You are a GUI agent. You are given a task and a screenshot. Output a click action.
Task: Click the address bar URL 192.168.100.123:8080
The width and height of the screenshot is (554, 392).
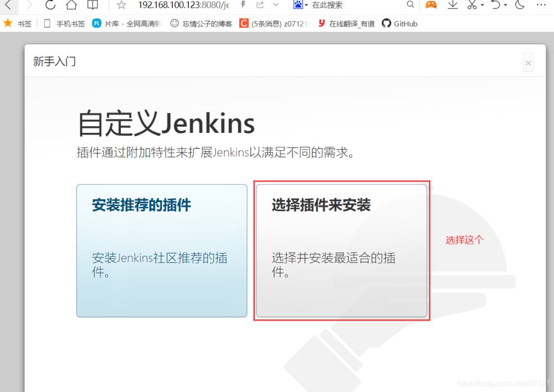point(183,4)
